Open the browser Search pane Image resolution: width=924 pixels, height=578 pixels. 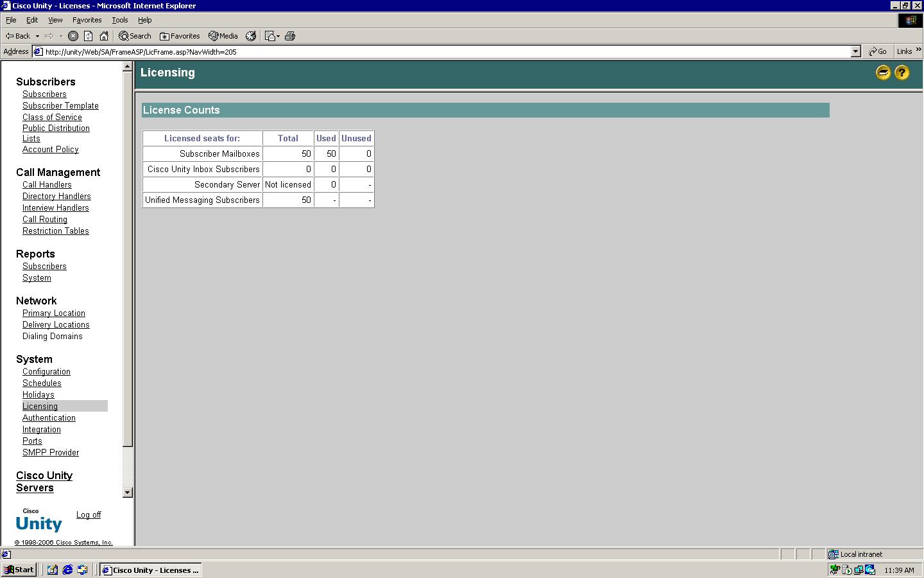coord(135,36)
